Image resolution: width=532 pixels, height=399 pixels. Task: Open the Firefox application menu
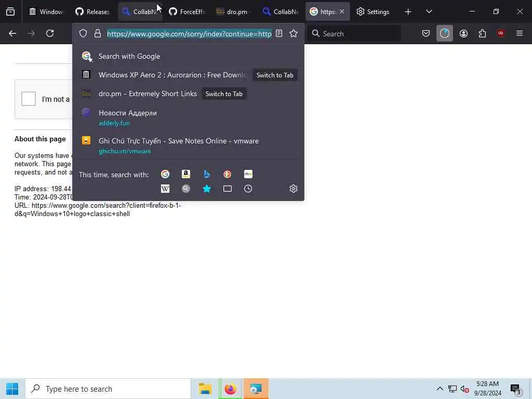click(x=519, y=33)
